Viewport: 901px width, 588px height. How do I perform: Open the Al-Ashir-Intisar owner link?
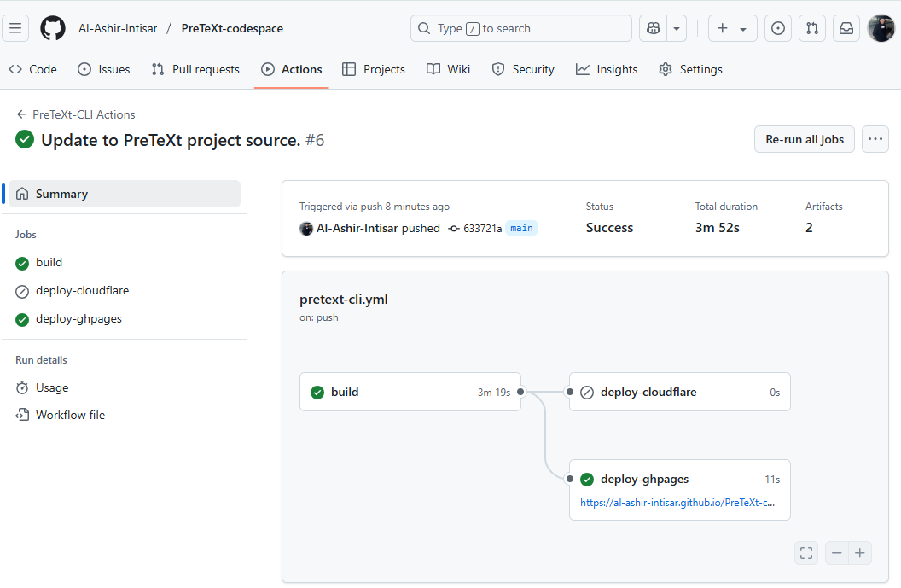pos(118,28)
